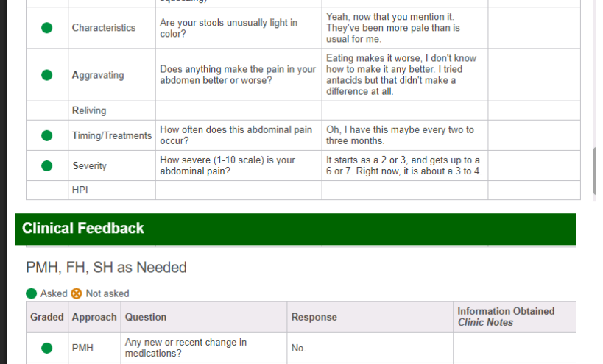The image size is (603, 364).
Task: Click the pain severity scale question
Action: (x=227, y=165)
